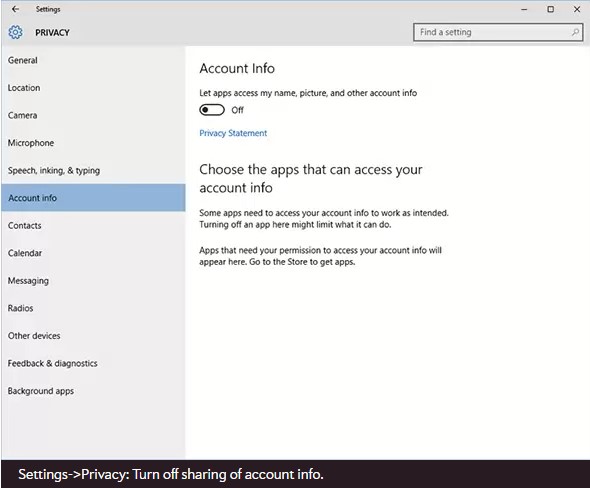Image resolution: width=590 pixels, height=488 pixels.
Task: Select the Account info item
Action: [x=93, y=198]
